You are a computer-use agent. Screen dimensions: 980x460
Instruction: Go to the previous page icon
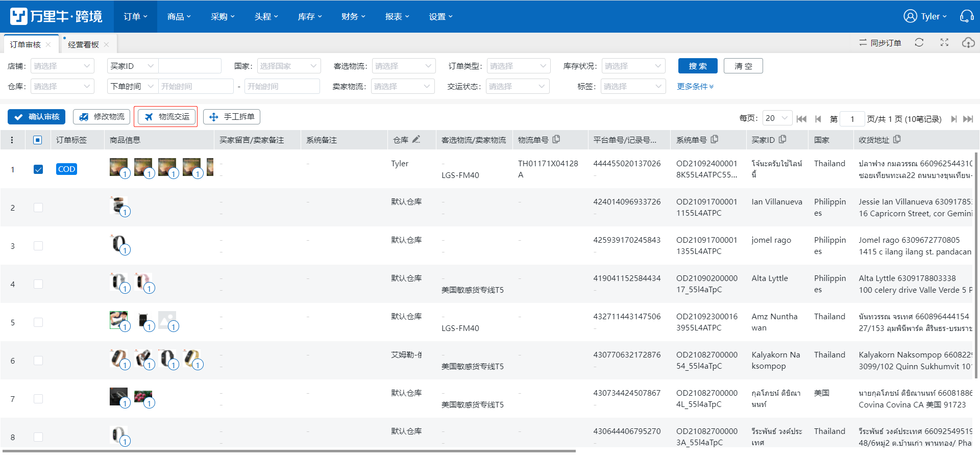click(818, 119)
